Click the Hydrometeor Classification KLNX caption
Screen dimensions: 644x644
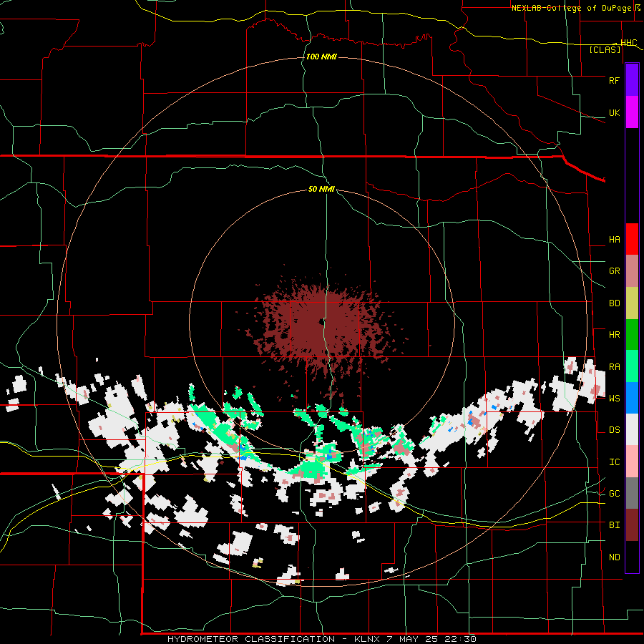pyautogui.click(x=321, y=639)
